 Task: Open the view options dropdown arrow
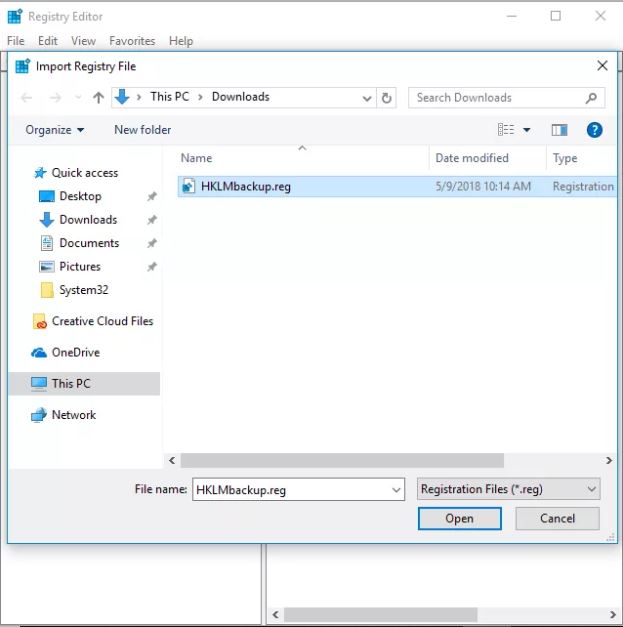click(527, 130)
